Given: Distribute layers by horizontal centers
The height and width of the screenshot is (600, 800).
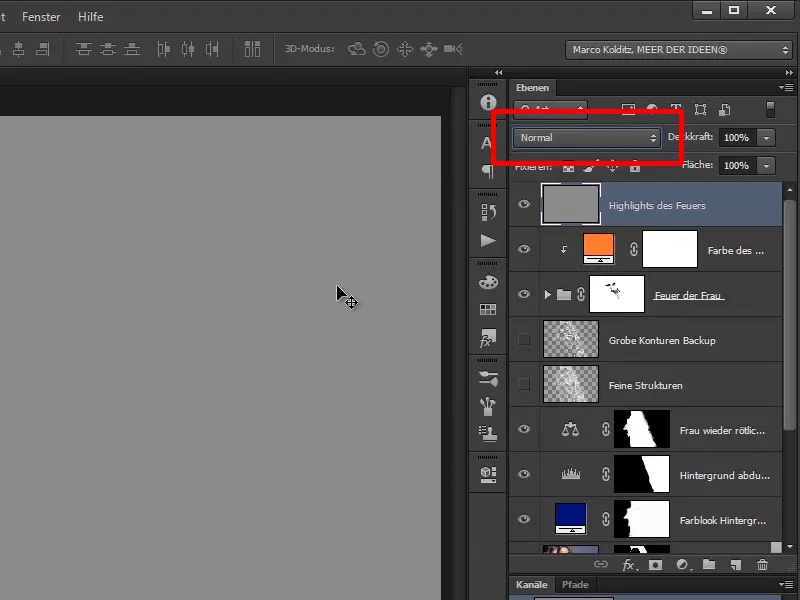Looking at the screenshot, I should pyautogui.click(x=188, y=49).
